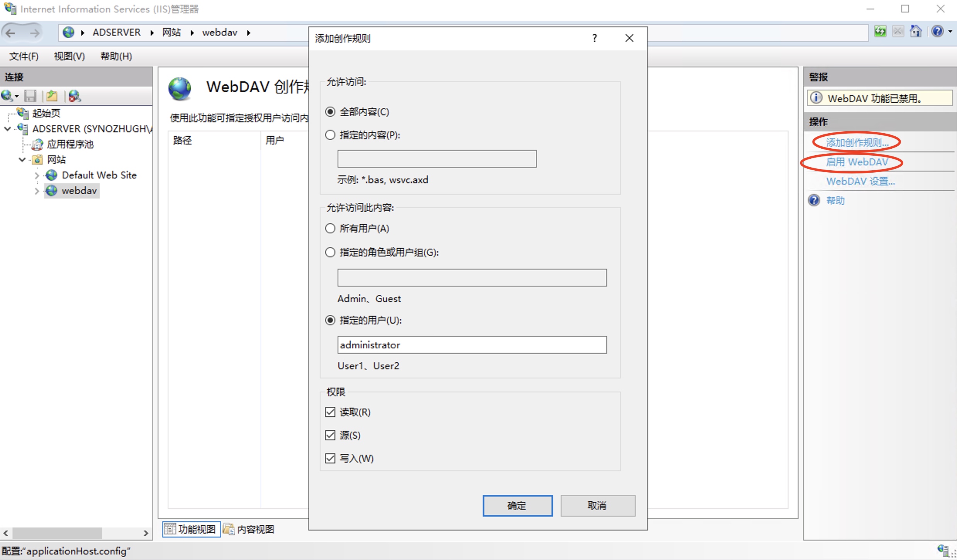Click the 确定 button
This screenshot has height=560, width=957.
click(518, 506)
